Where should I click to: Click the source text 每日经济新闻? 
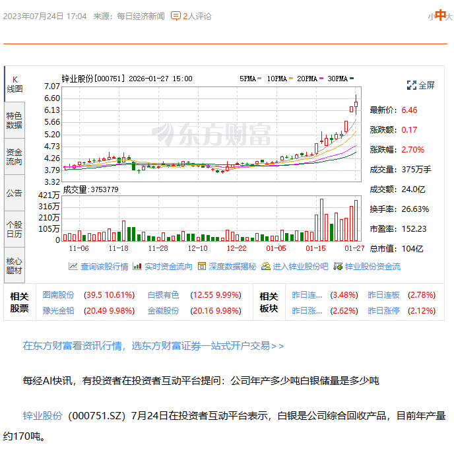click(x=141, y=16)
